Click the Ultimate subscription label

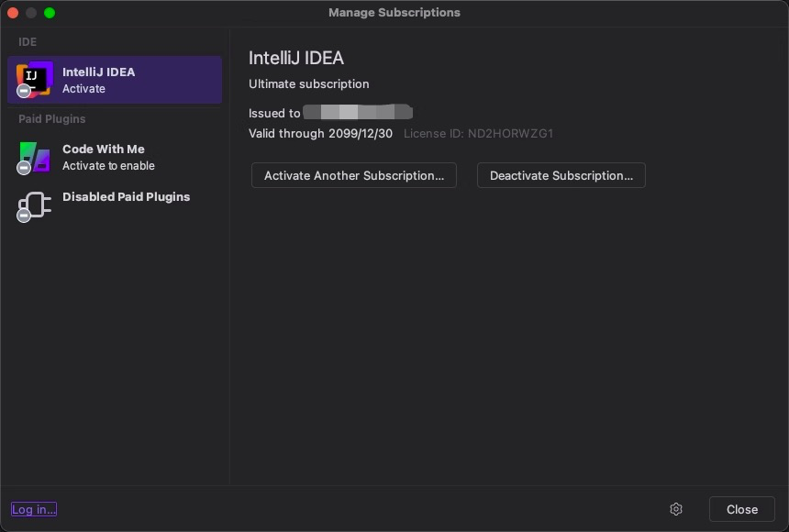click(308, 83)
